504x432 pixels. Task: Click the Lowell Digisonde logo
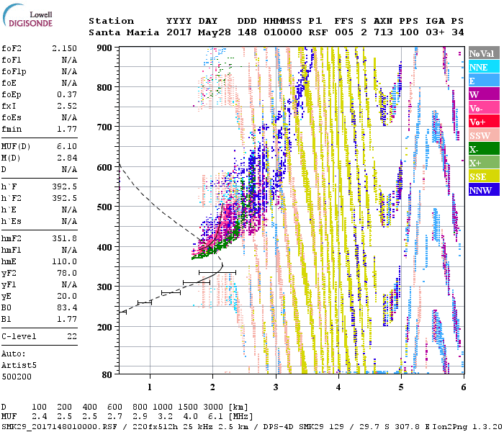[x=28, y=15]
